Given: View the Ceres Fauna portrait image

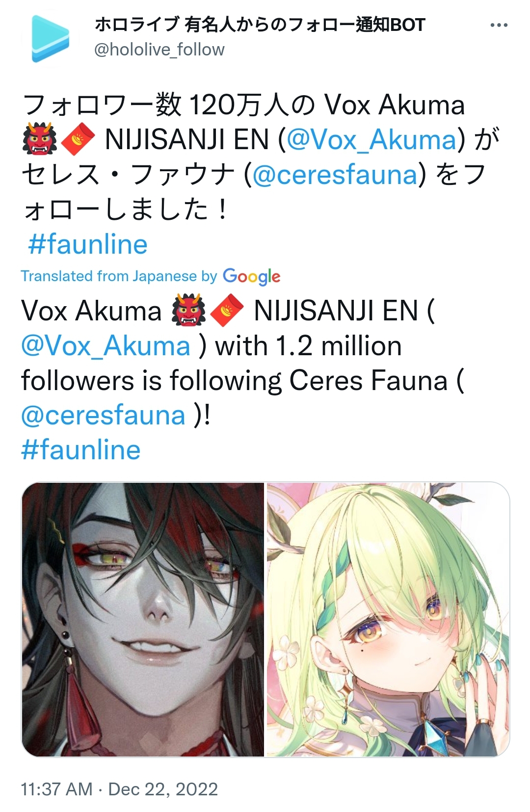Looking at the screenshot, I should (388, 619).
